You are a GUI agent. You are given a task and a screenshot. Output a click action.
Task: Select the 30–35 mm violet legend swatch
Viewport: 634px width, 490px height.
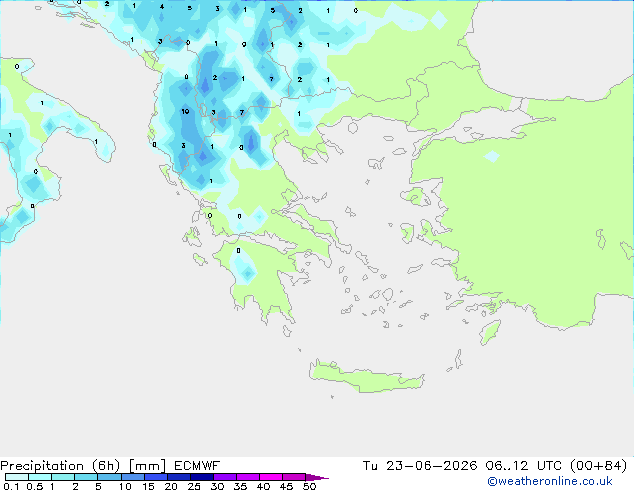[x=224, y=477]
